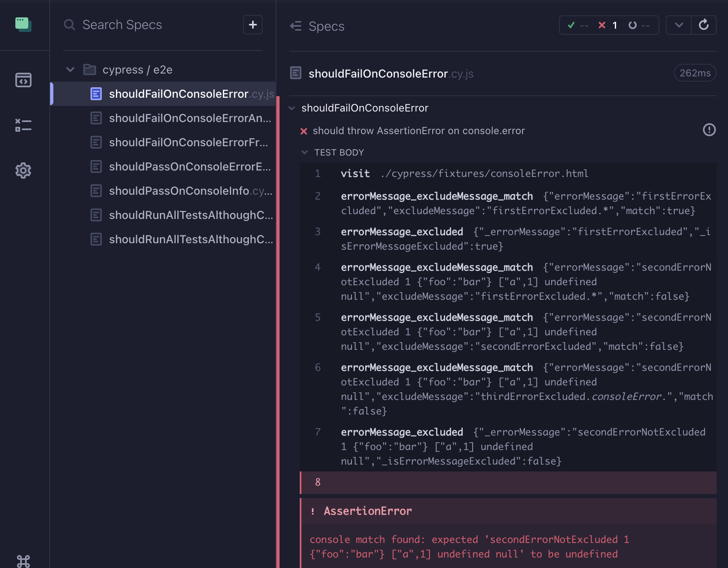Select command 7 errorMessage_excluded row
Image resolution: width=728 pixels, height=568 pixels.
pos(508,447)
